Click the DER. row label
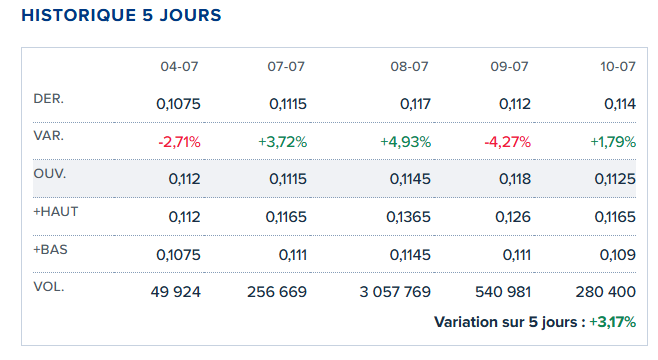Image resolution: width=658 pixels, height=360 pixels. (49, 99)
